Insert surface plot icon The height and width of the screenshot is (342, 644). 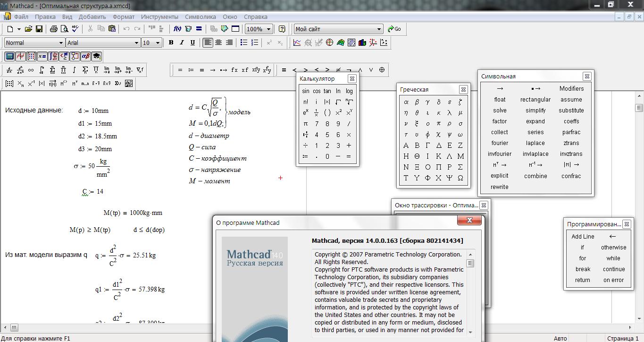click(x=340, y=43)
